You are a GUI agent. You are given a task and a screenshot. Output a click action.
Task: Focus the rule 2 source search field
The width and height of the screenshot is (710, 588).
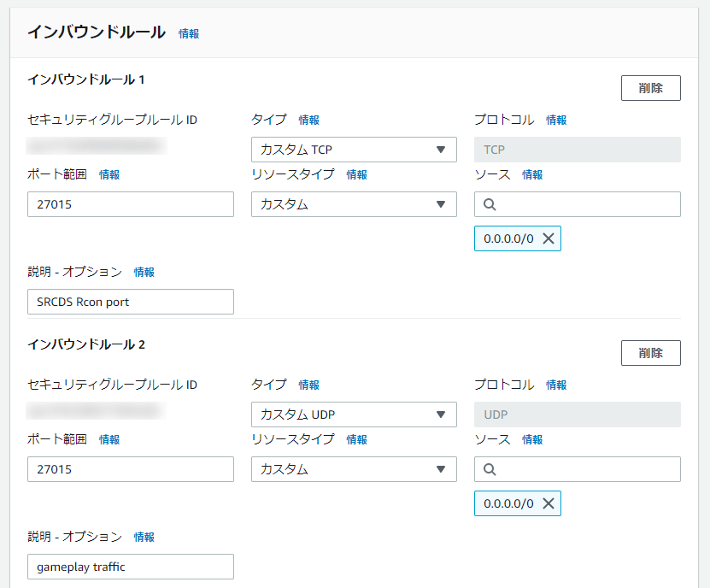[x=585, y=469]
